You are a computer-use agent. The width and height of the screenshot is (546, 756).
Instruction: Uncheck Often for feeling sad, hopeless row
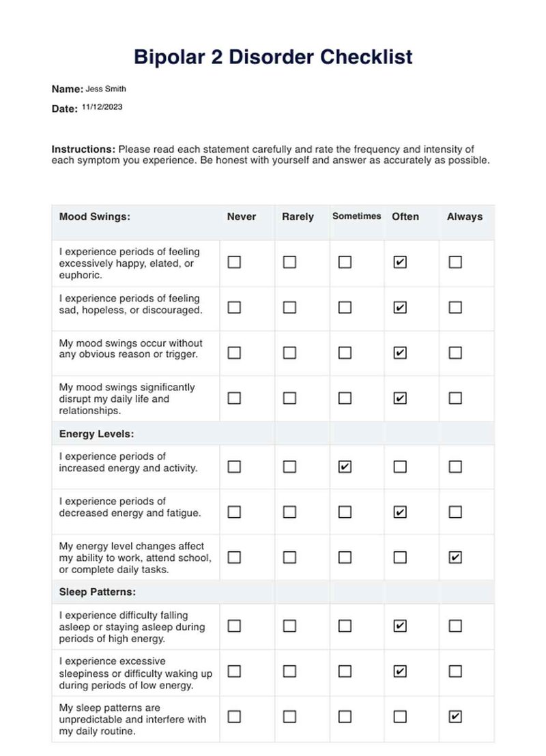[400, 307]
